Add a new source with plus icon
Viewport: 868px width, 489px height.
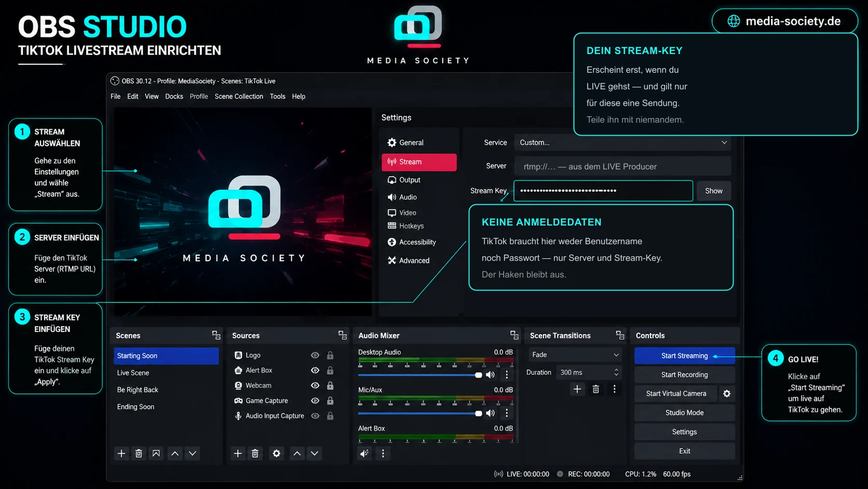[238, 453]
